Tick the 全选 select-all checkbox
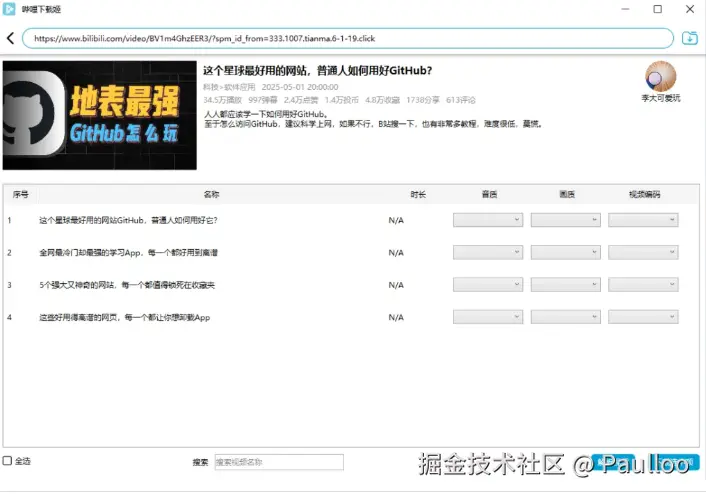Screen dimensions: 706x494 click(7, 461)
